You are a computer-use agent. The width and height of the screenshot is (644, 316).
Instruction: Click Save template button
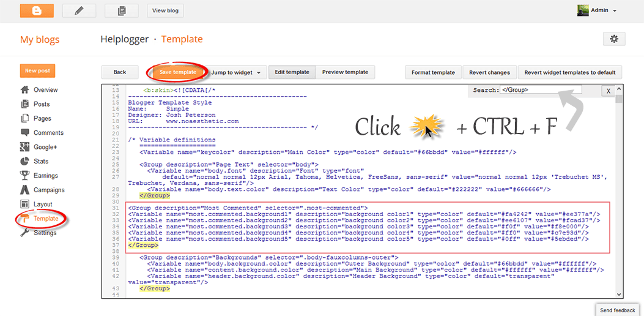(178, 72)
